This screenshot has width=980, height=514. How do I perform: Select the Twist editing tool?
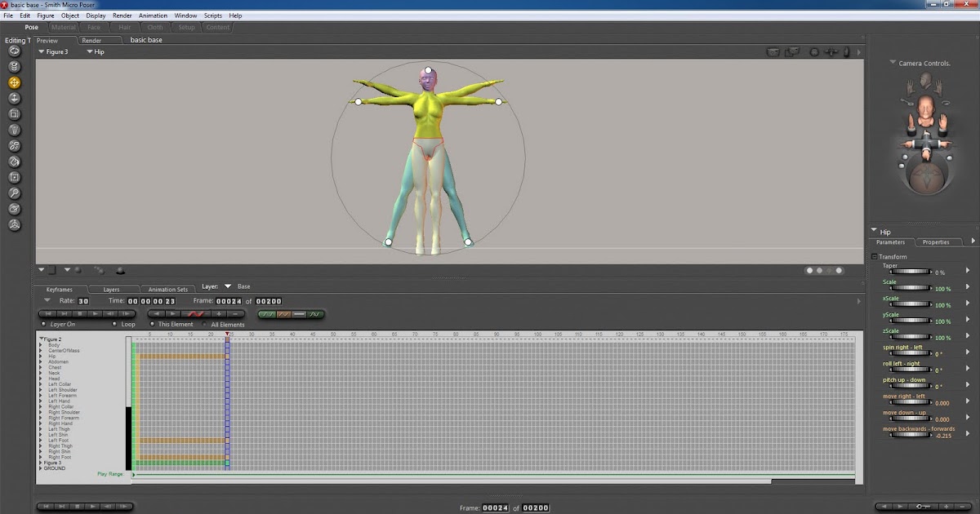pos(15,67)
